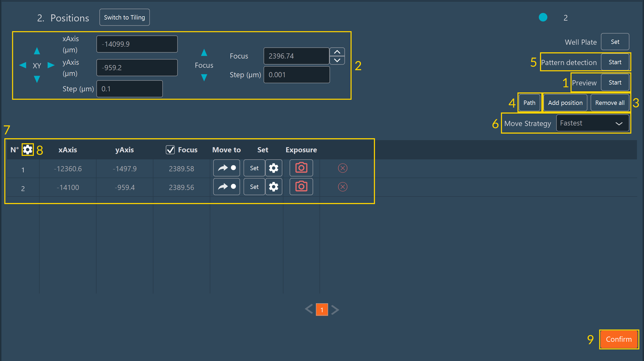The image size is (644, 361).
Task: Increment the Focus value with up stepper
Action: [x=337, y=52]
